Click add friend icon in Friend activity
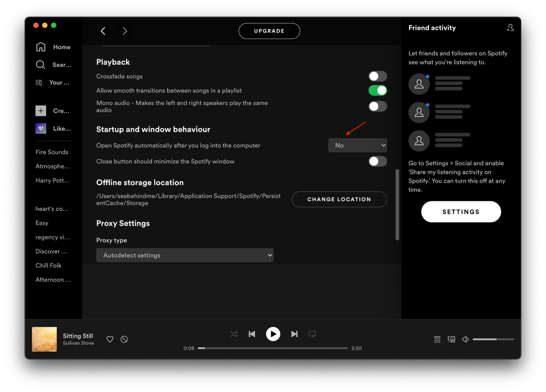 [x=510, y=28]
